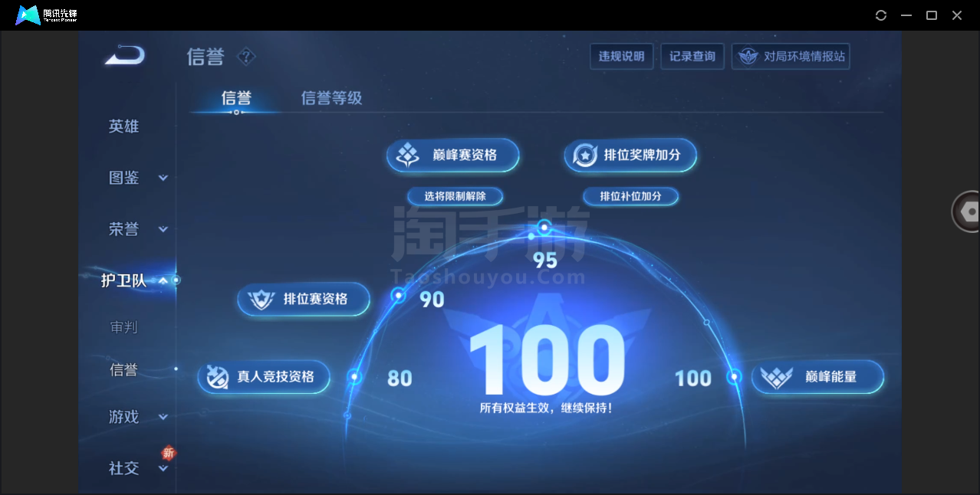Click the 巅峰能量 diamond cluster icon
The image size is (980, 495).
[776, 377]
